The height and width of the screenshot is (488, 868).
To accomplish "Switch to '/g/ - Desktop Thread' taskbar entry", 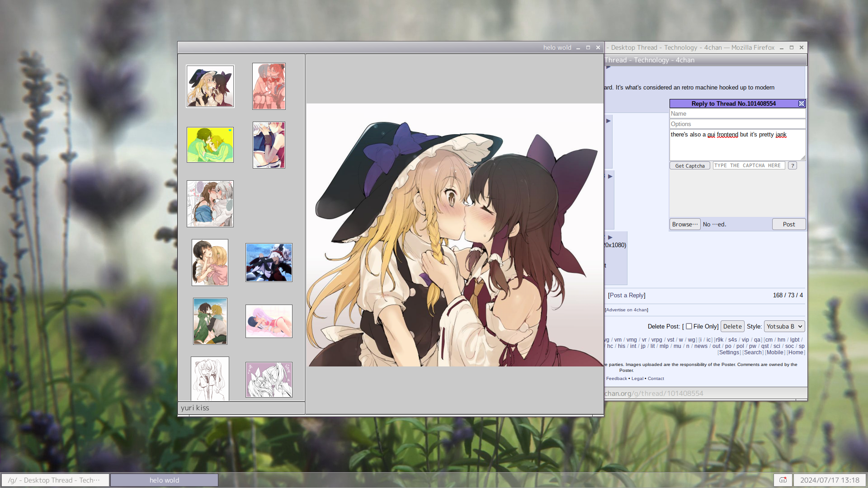I will (x=55, y=480).
